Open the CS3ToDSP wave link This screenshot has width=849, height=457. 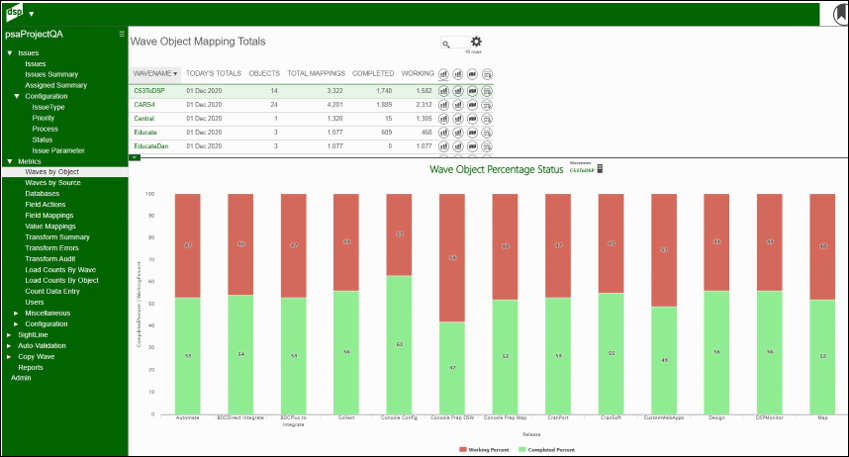(149, 90)
